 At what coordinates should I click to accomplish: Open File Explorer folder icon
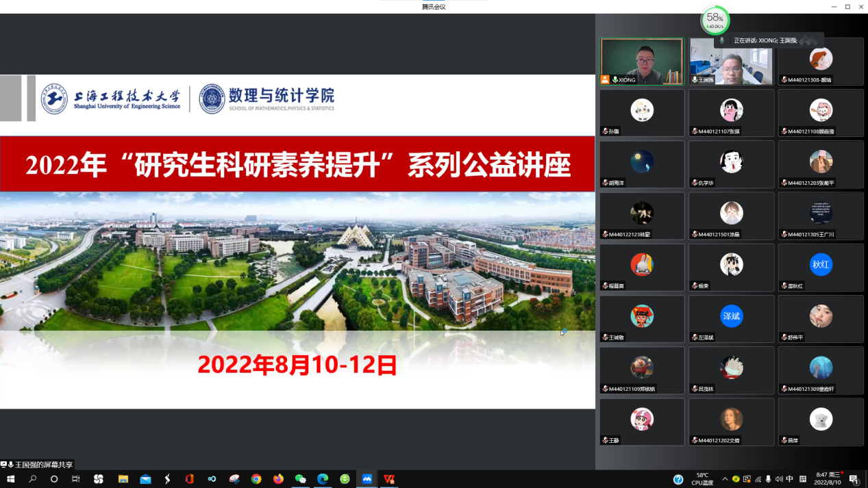[123, 479]
